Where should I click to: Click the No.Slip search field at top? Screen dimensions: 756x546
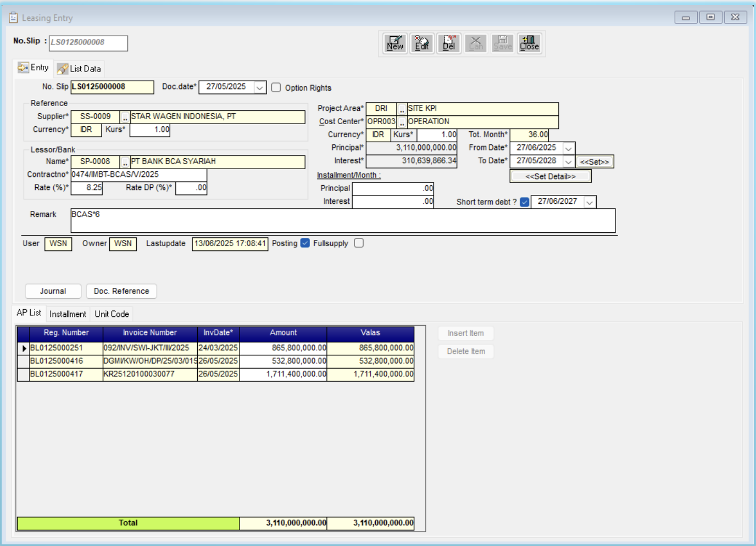[x=88, y=43]
